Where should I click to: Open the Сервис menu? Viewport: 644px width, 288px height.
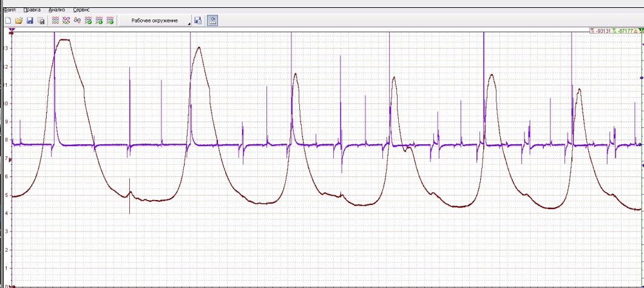pos(81,10)
